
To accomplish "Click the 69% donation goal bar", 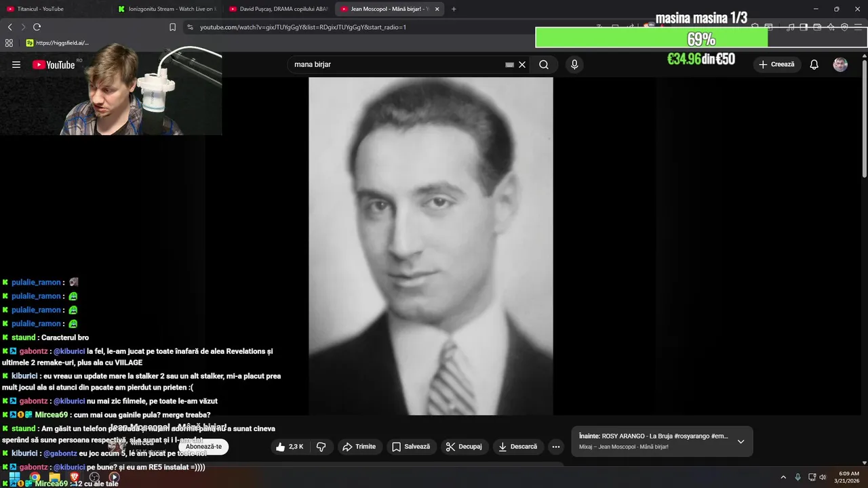I will (701, 38).
